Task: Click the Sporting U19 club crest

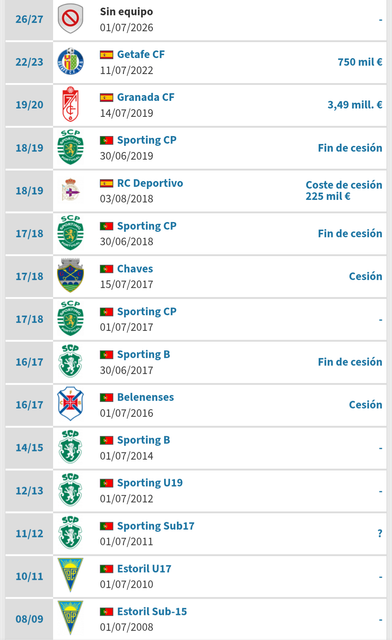Action: pos(70,490)
